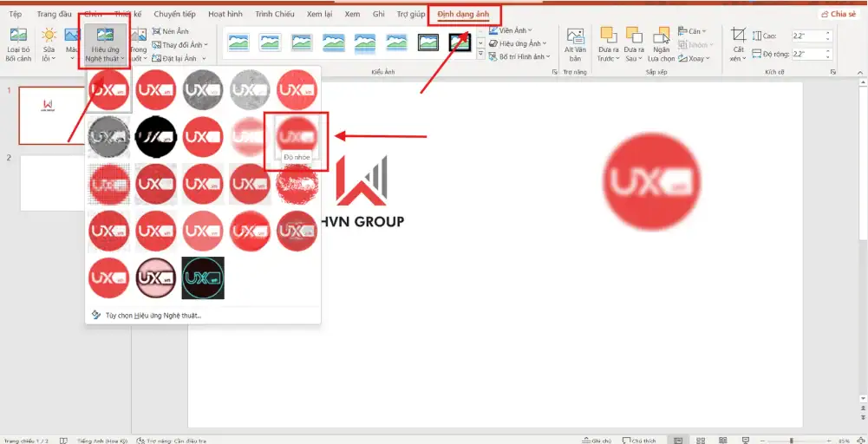This screenshot has width=868, height=444.
Task: Click fit slide to window icon
Action: (861, 441)
